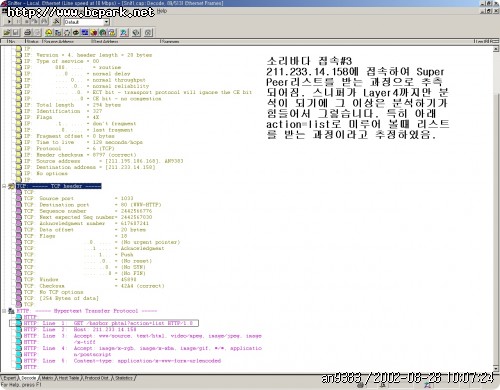Open Global Statistics toolbar icon
The width and height of the screenshot is (500, 390).
tap(103, 32)
